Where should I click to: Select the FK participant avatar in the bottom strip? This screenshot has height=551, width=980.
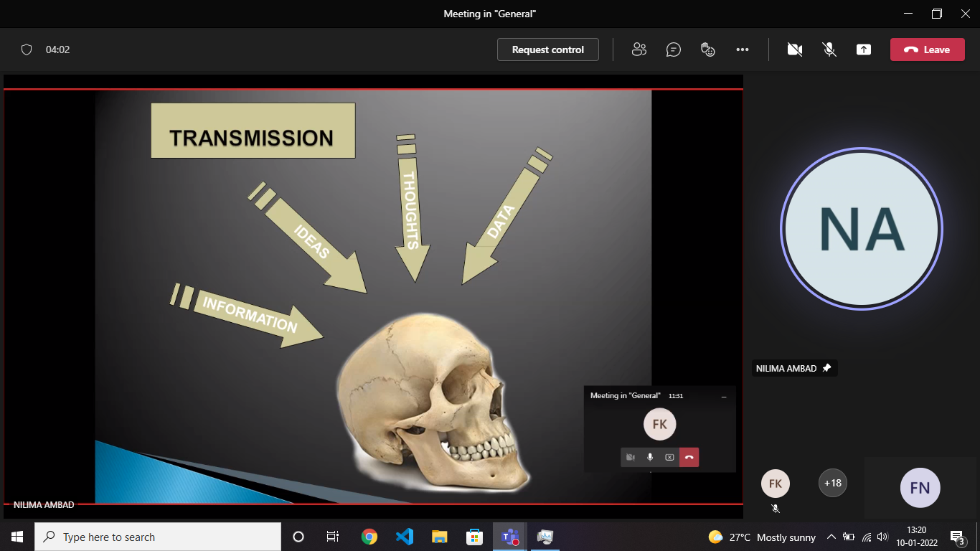pos(776,484)
